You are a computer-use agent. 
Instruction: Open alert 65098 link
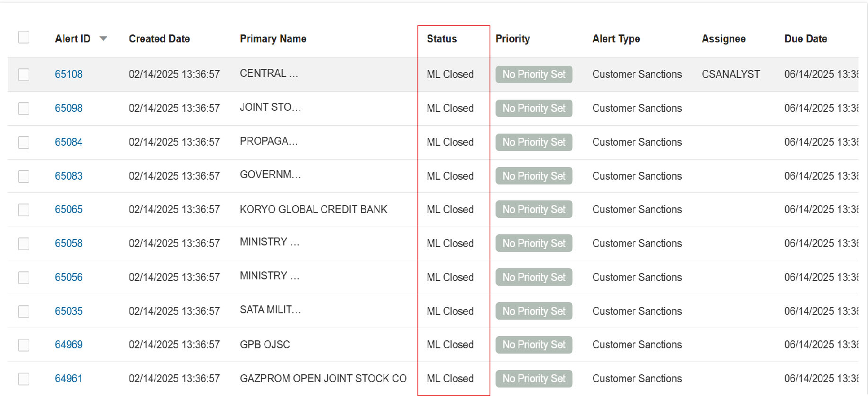click(69, 108)
